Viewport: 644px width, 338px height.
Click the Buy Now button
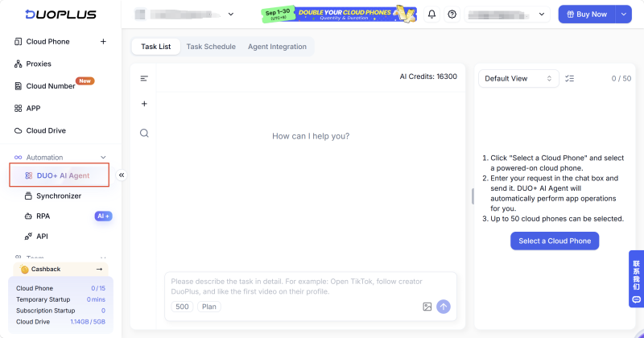pos(587,14)
